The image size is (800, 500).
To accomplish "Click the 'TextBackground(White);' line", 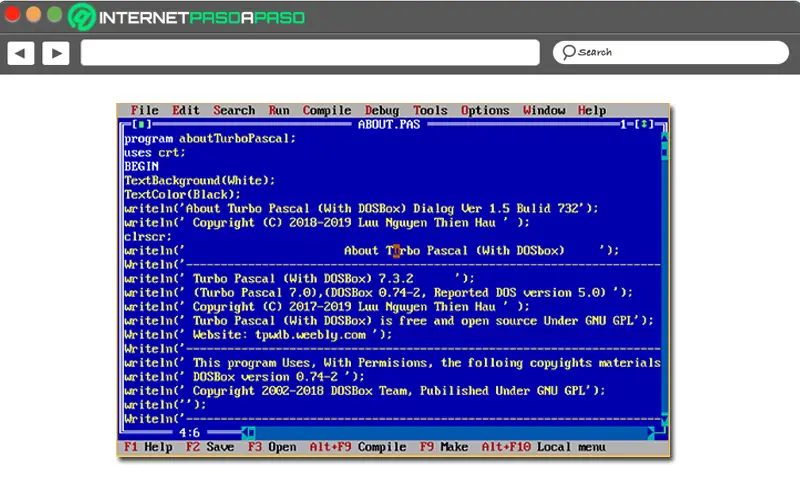I will point(199,180).
